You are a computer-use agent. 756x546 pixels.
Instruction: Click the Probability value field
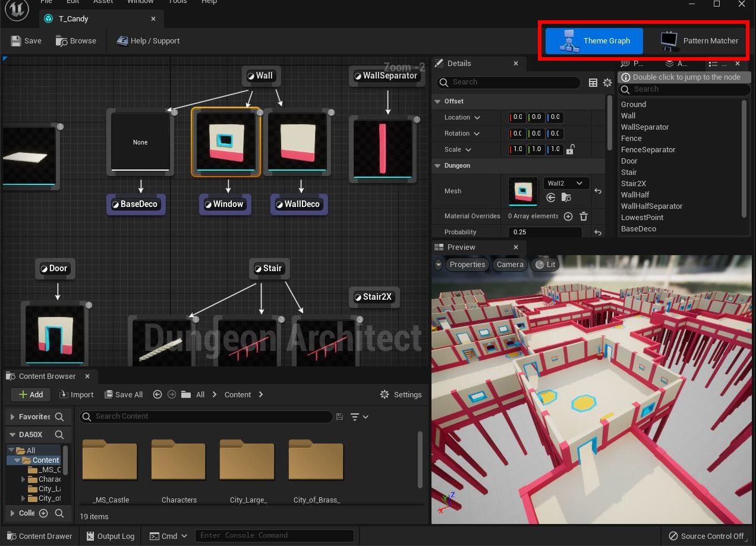tap(545, 233)
